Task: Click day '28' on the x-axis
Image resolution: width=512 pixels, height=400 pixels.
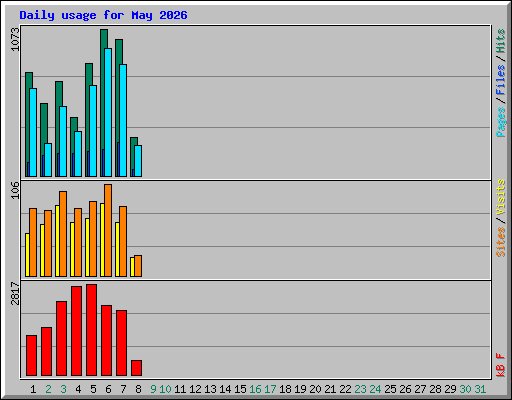Action: pyautogui.click(x=435, y=389)
